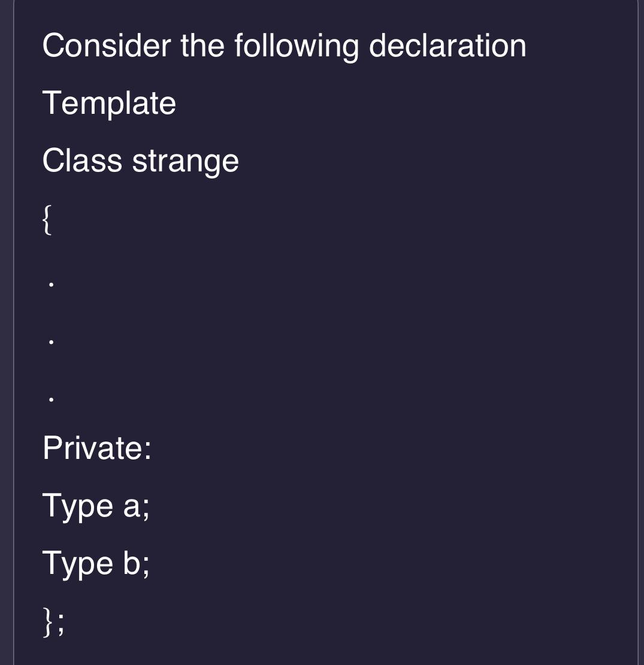Click the 'Type b;' declaration line
The height and width of the screenshot is (665, 644).
[96, 564]
